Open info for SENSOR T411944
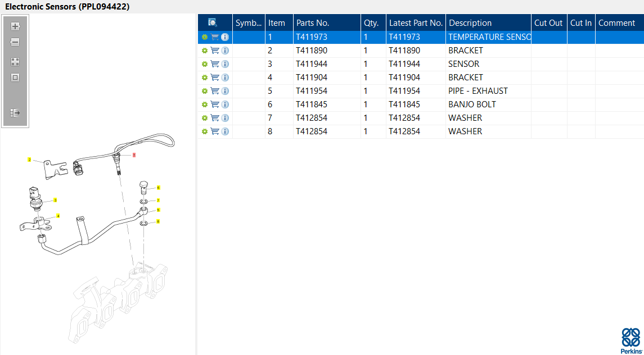Screen dimensions: 644x355 [224, 65]
